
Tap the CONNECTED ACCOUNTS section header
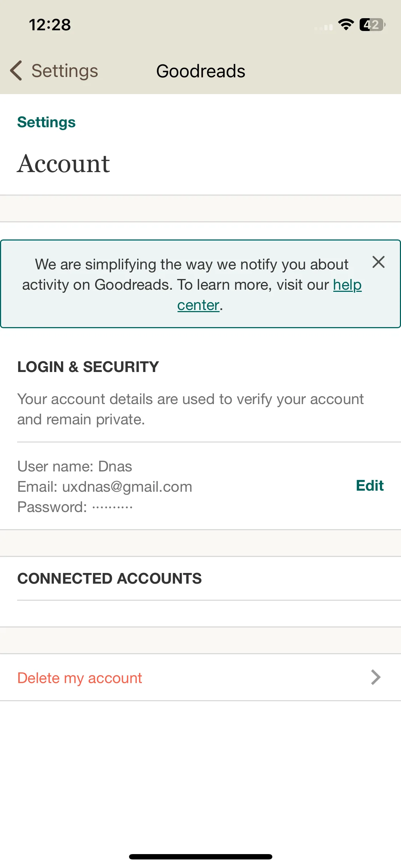(x=109, y=578)
